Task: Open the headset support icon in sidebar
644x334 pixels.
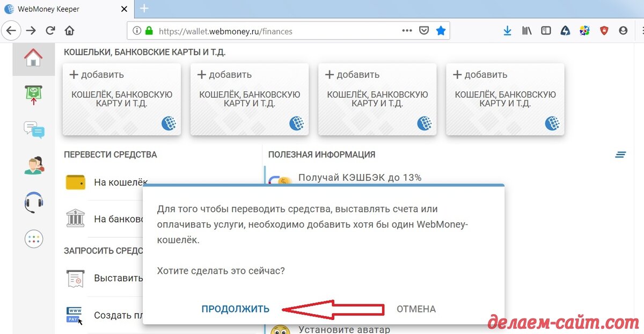Action: (34, 202)
